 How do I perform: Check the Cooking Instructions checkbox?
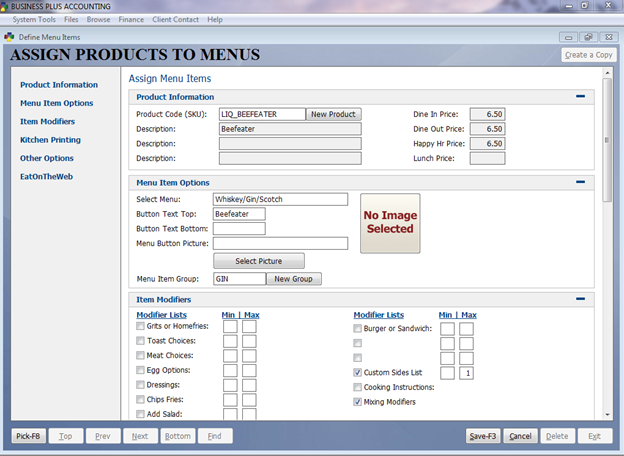pyautogui.click(x=357, y=387)
